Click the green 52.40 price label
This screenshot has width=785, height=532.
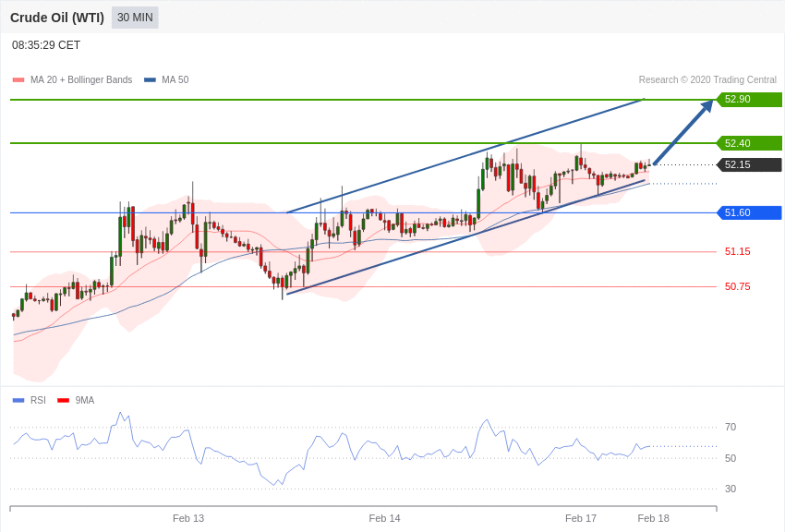749,143
